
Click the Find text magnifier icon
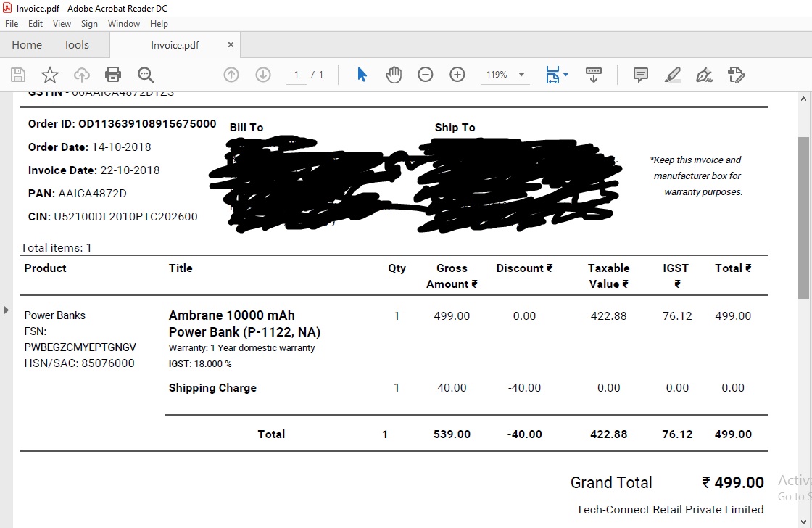click(x=146, y=75)
